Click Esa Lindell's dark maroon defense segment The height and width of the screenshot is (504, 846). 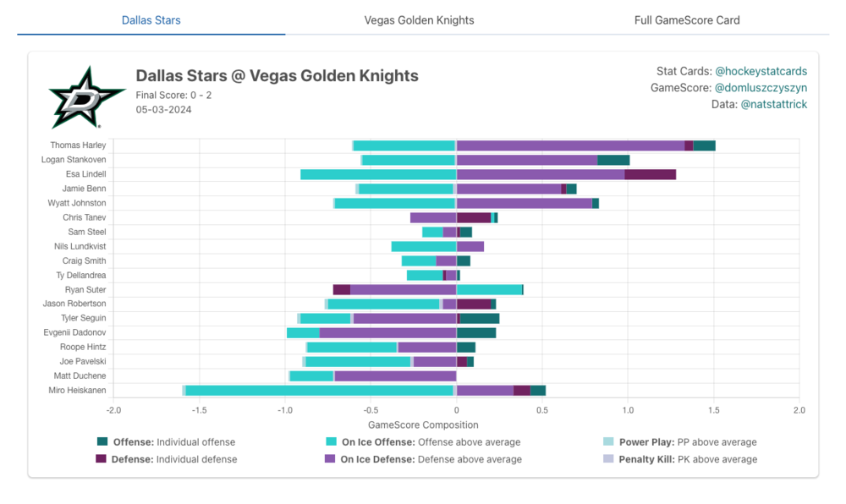coord(650,174)
